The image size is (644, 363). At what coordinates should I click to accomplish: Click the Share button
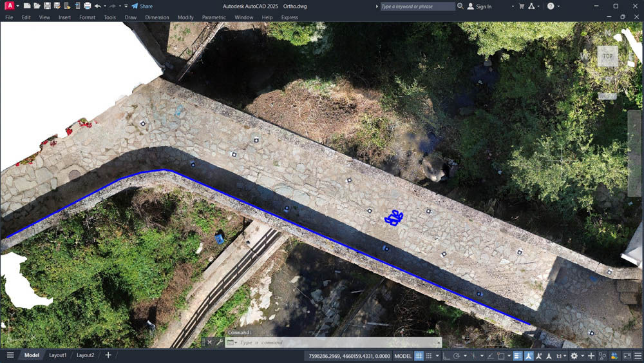click(142, 6)
